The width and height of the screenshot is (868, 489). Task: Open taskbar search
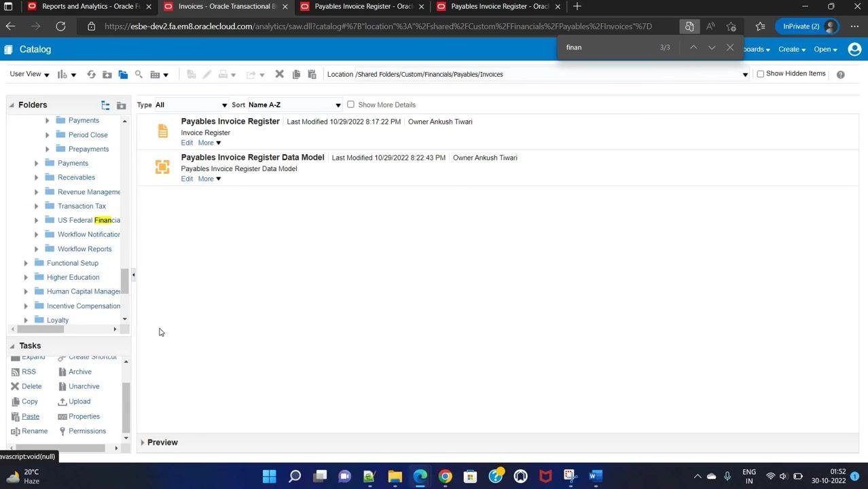(x=295, y=476)
